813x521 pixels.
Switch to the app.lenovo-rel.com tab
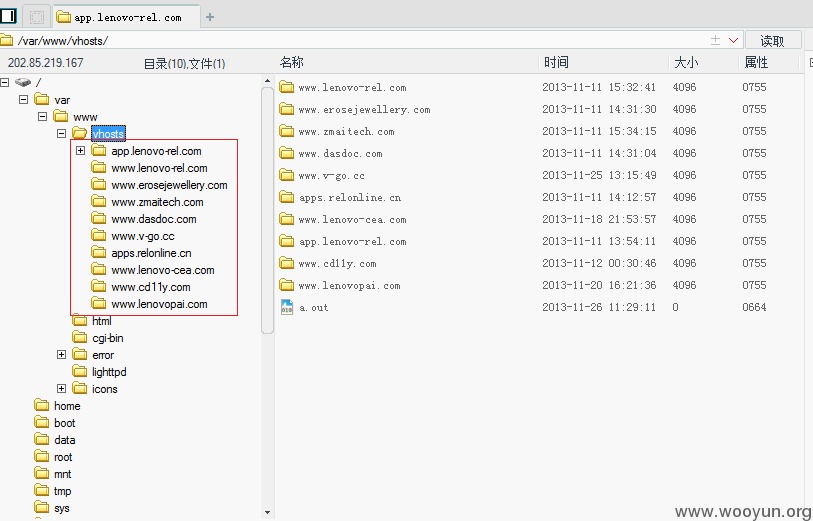(x=126, y=17)
